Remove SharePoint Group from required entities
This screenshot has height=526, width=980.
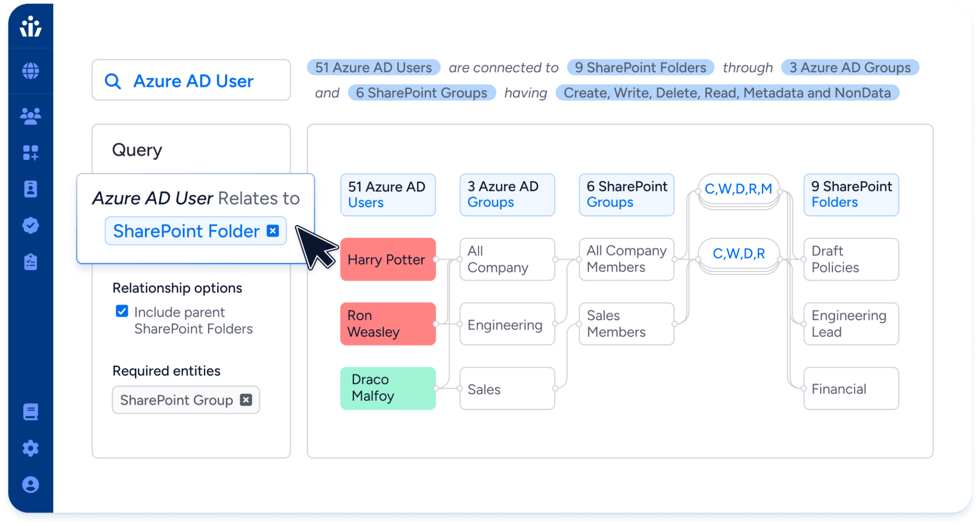click(246, 400)
